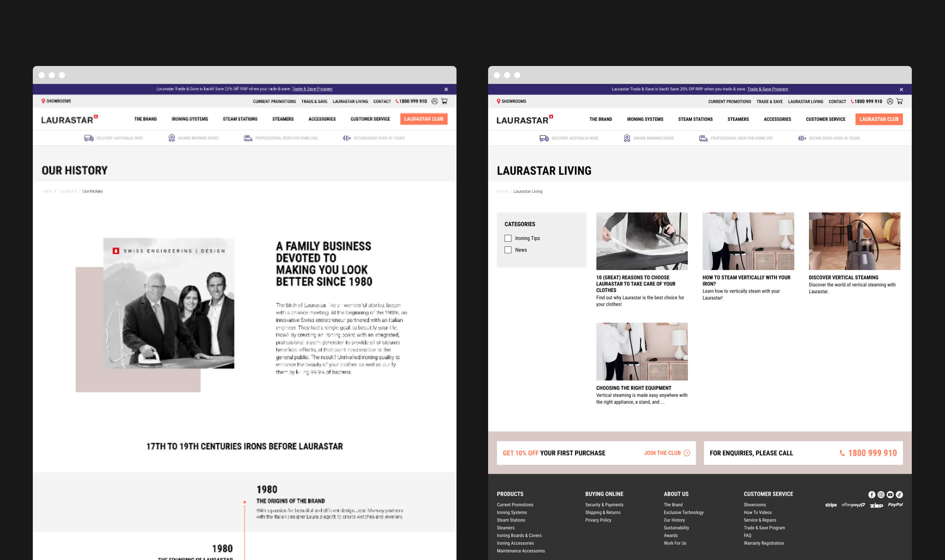Open Laurastar's Facebook page icon

(872, 494)
